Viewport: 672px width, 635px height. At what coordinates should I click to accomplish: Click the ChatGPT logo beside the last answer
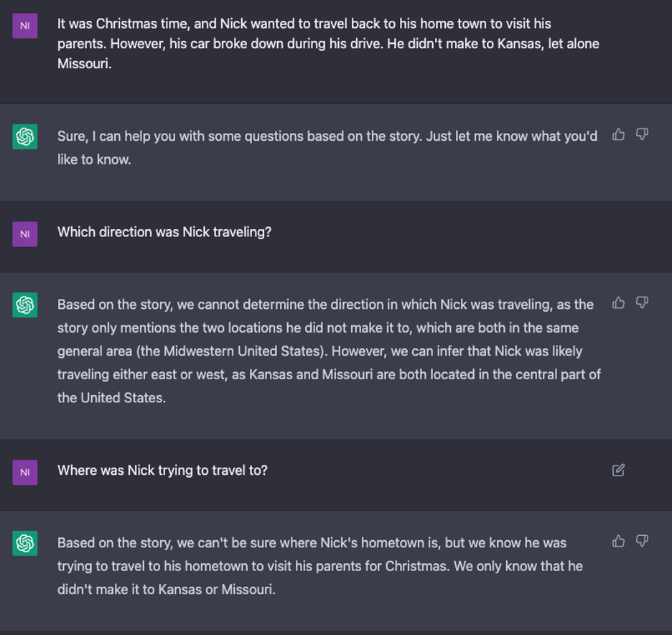pyautogui.click(x=25, y=543)
